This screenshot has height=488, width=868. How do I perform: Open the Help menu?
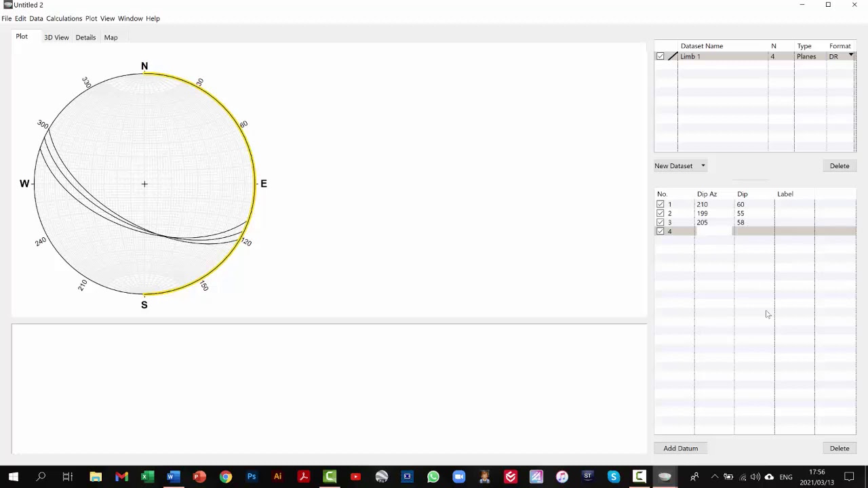pos(153,18)
